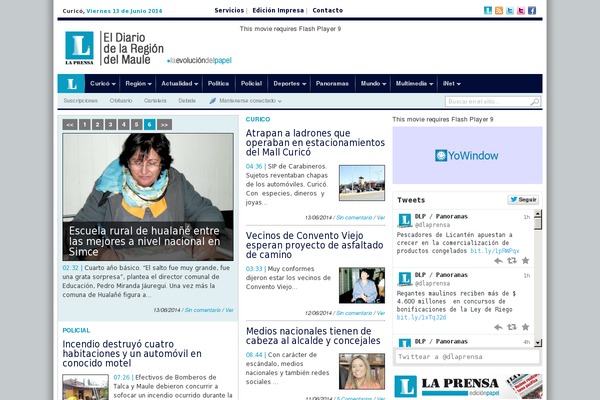Click the bit.ly/1xTqJ2d tweet link
Image resolution: width=600 pixels, height=400 pixels.
coord(421,318)
